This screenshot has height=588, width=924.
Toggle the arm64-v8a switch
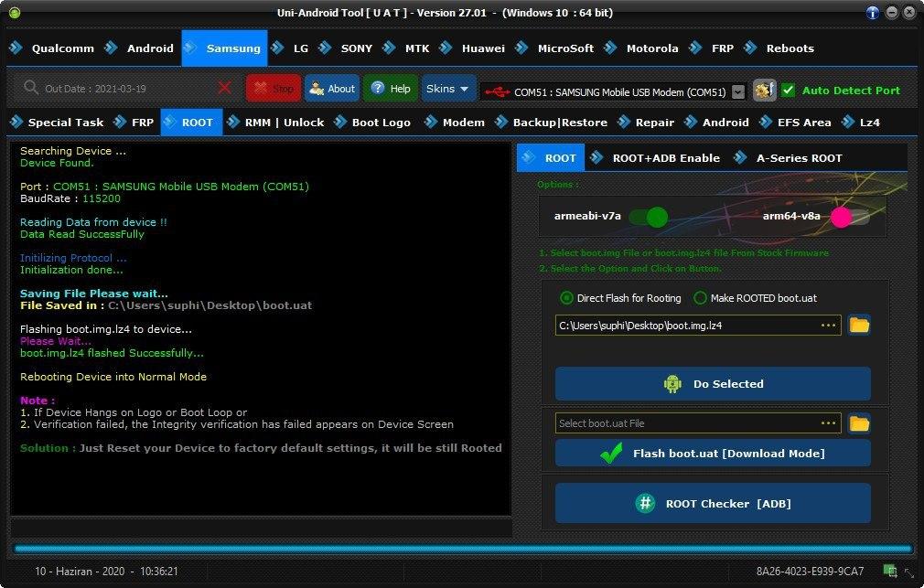(x=850, y=217)
